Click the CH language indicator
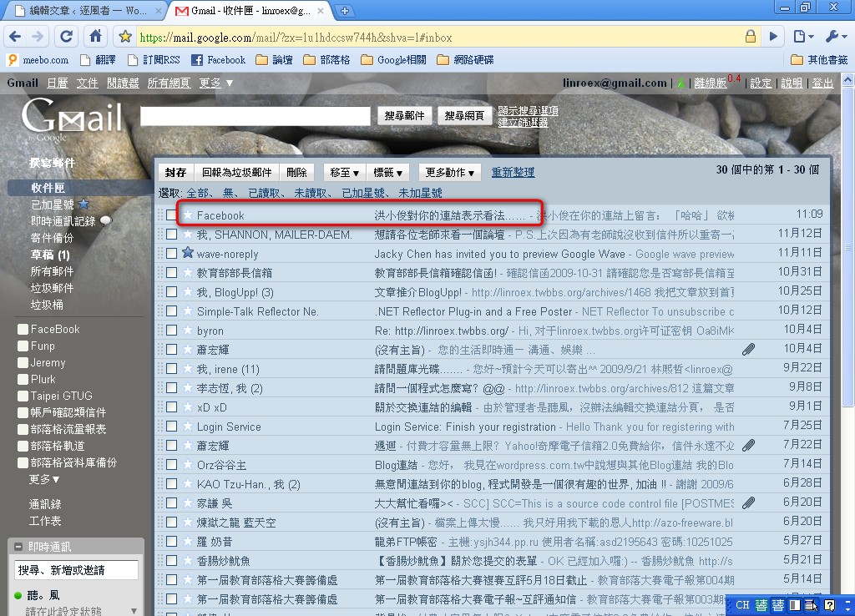855x616 pixels. 742,605
